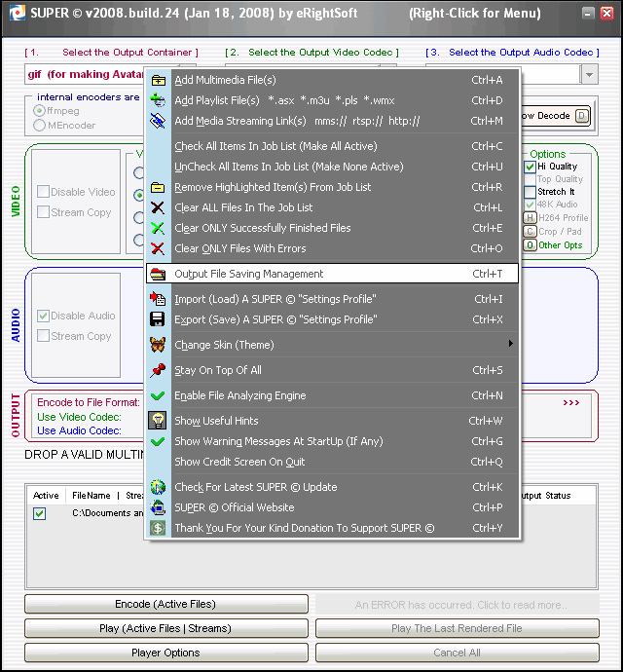
Task: Click the green check beside Enable File Analyzing Engine
Action: pos(158,395)
